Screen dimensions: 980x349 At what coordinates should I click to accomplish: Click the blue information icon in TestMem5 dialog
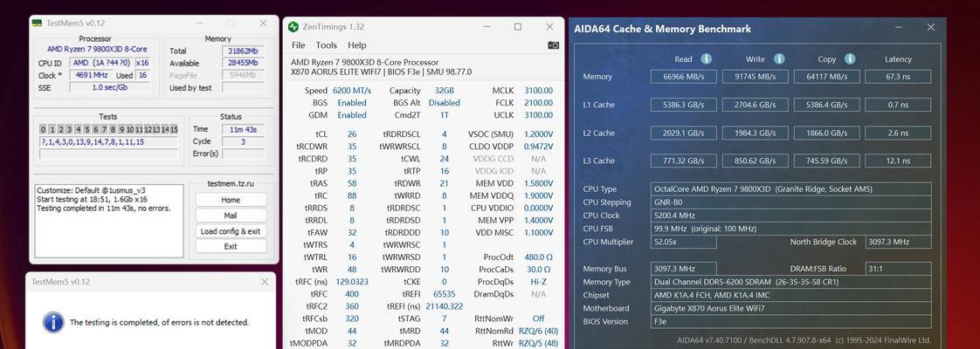click(53, 322)
